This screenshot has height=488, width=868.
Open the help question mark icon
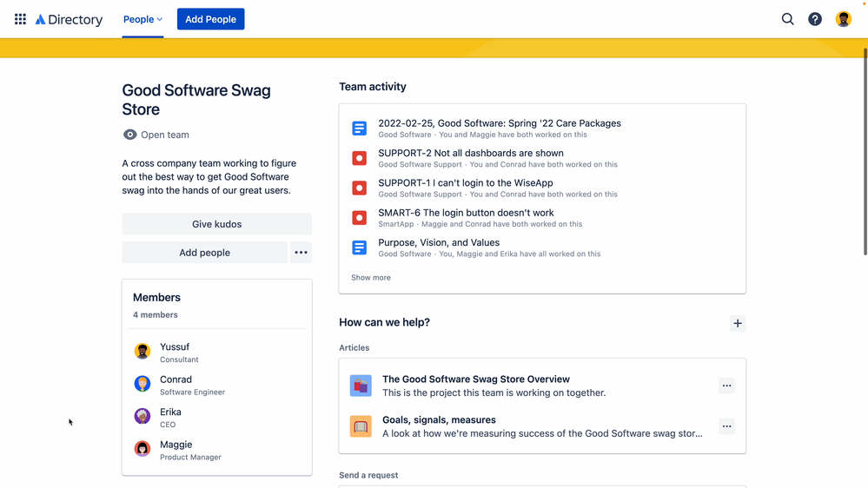(x=815, y=19)
